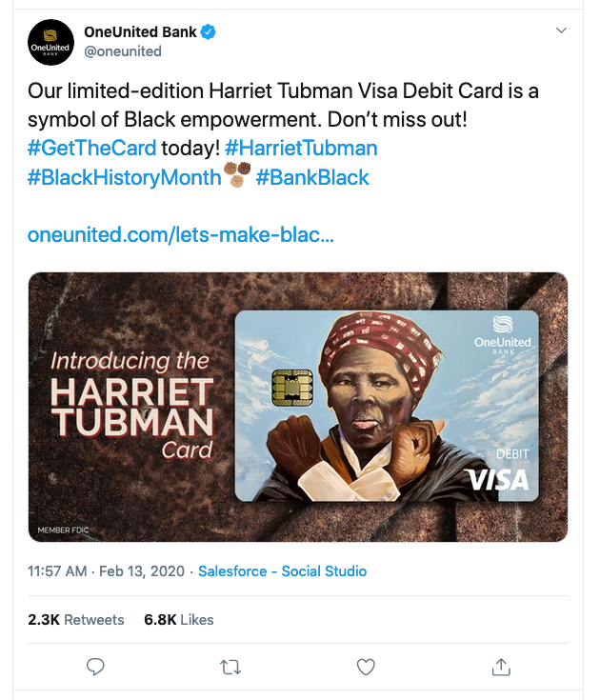Click Salesforce - Social Studio source link
Screen dimensions: 600x700
pos(282,571)
